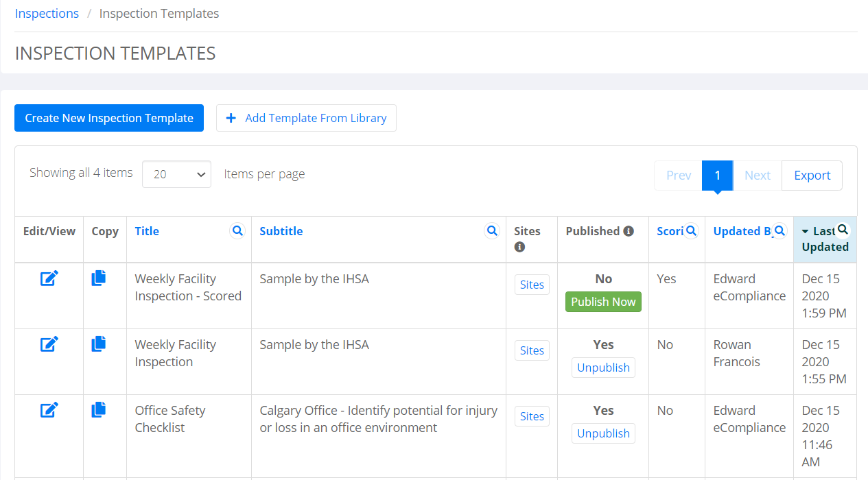Open search for Scoring column
The height and width of the screenshot is (480, 868).
[692, 231]
